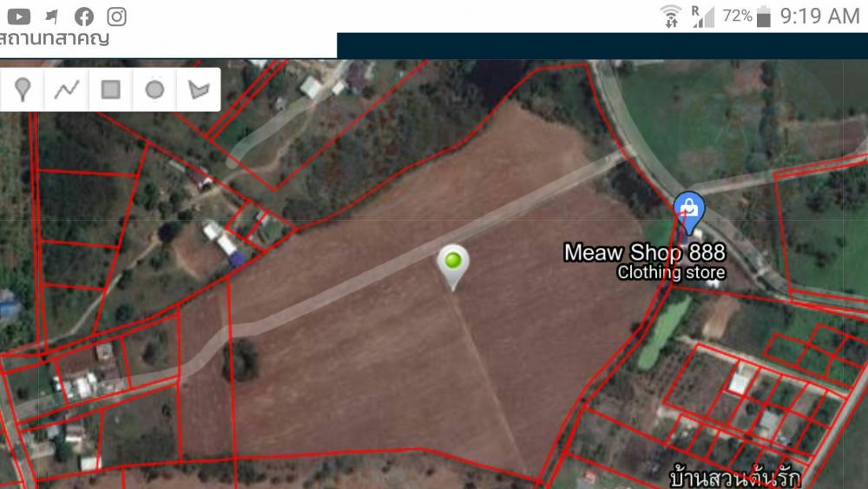Tap the battery indicator icon

(x=764, y=17)
